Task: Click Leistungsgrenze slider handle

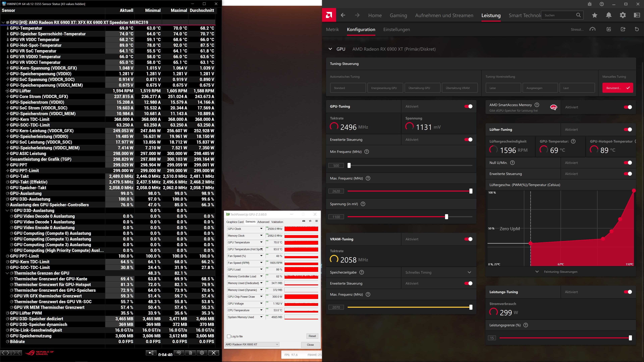Action: click(x=630, y=338)
